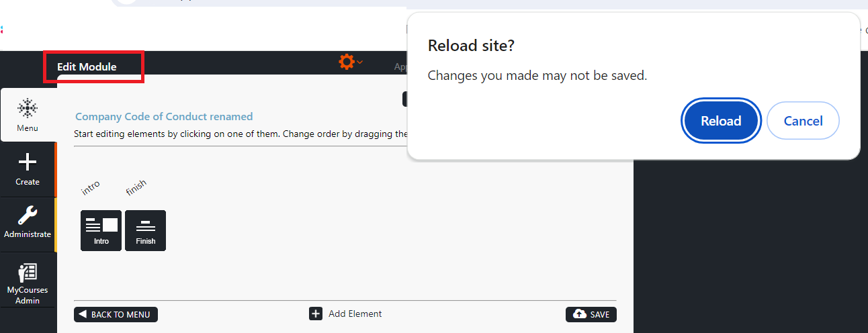Open Company Code of Conduct renamed title
This screenshot has width=868, height=333.
coord(164,117)
